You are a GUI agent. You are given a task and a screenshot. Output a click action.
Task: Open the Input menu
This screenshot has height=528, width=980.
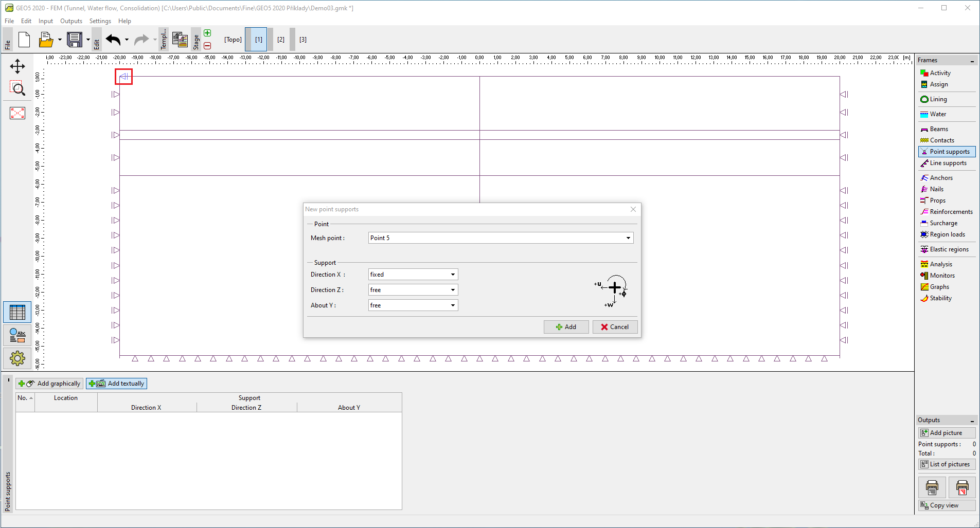[x=46, y=21]
